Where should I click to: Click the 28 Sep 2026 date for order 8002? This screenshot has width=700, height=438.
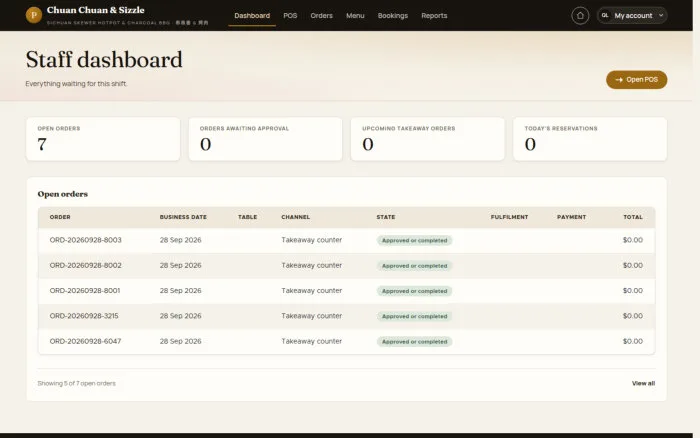180,265
